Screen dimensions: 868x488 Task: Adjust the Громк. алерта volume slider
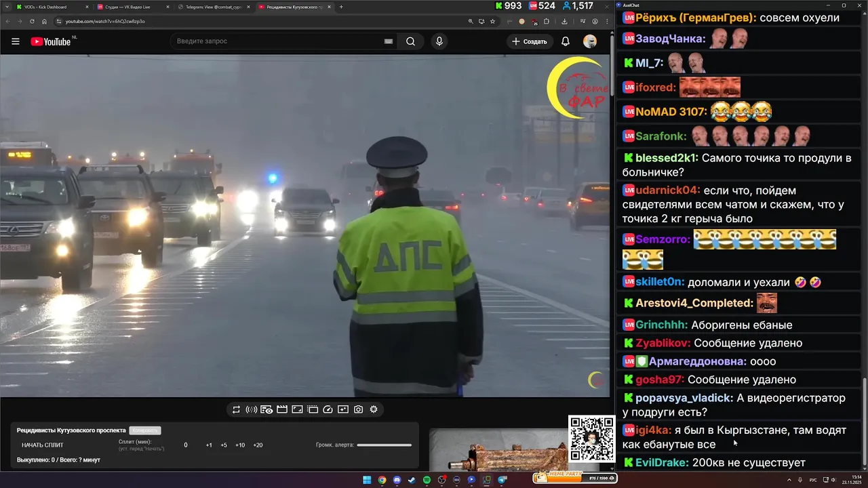coord(384,445)
